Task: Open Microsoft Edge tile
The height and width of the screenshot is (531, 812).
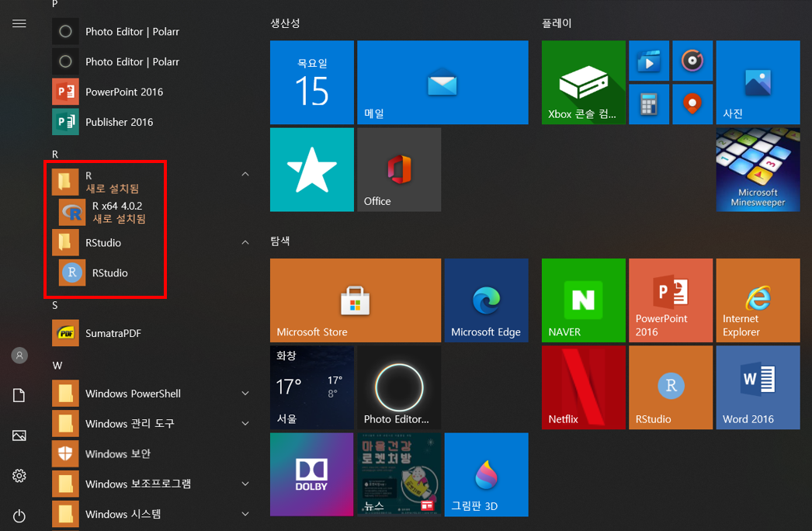Action: pos(486,300)
